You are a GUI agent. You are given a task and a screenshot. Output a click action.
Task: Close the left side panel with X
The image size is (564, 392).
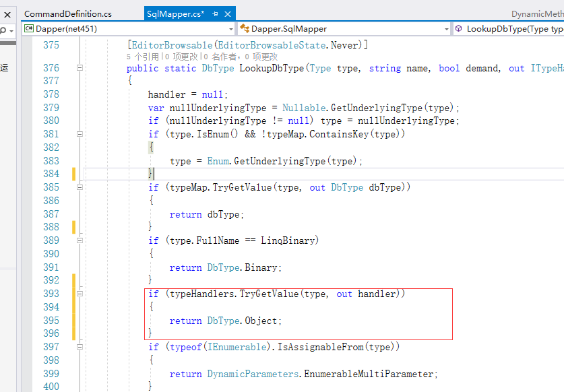pyautogui.click(x=7, y=15)
